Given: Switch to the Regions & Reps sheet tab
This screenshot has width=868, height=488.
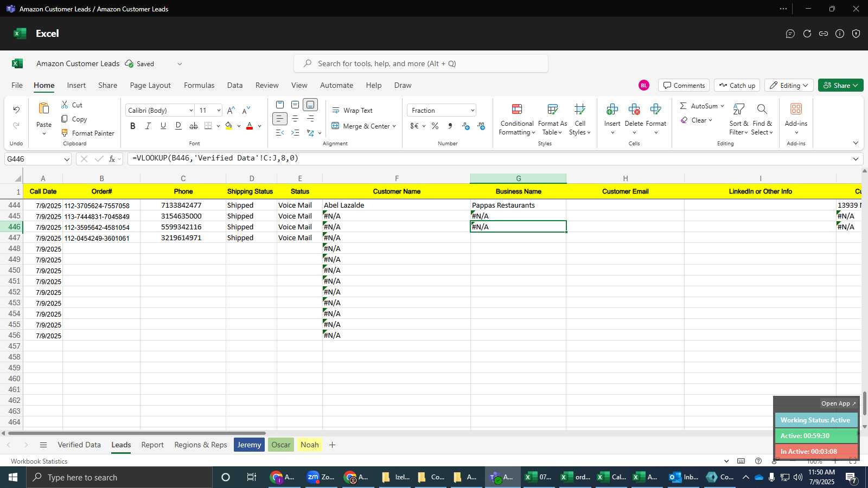Looking at the screenshot, I should pyautogui.click(x=201, y=445).
